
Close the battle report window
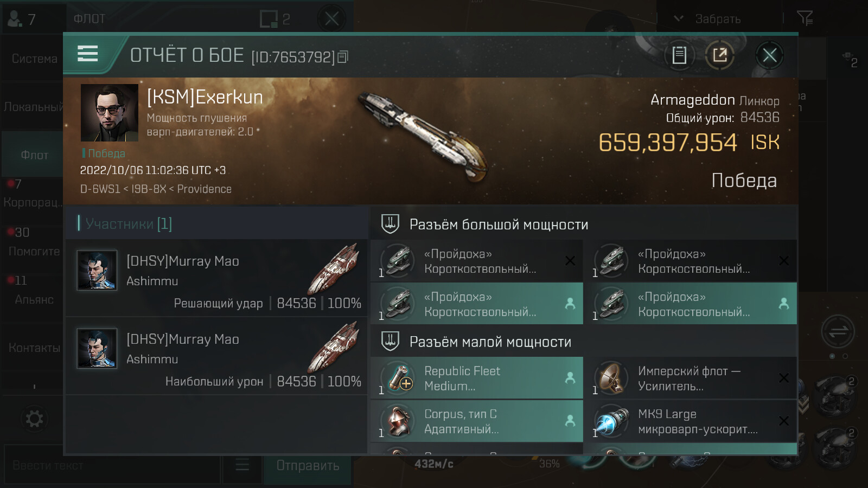tap(769, 55)
